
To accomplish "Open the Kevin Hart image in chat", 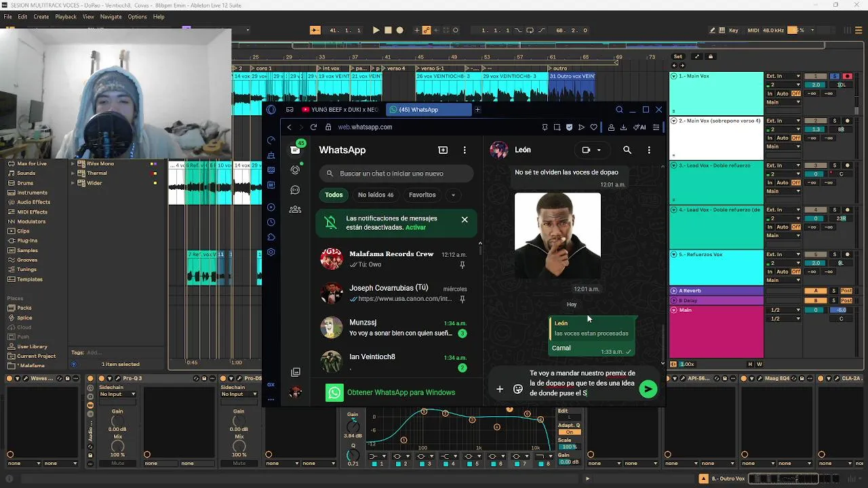I will point(557,235).
